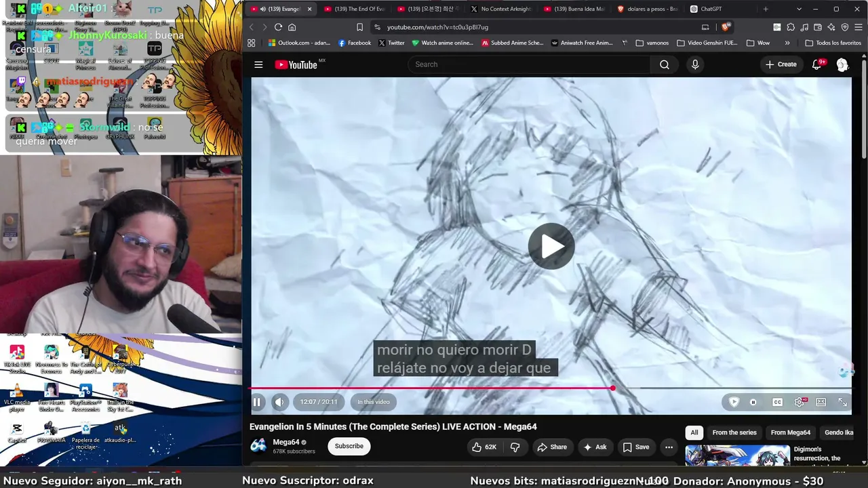
Task: Open the tab search dropdown arrow
Action: tap(799, 9)
